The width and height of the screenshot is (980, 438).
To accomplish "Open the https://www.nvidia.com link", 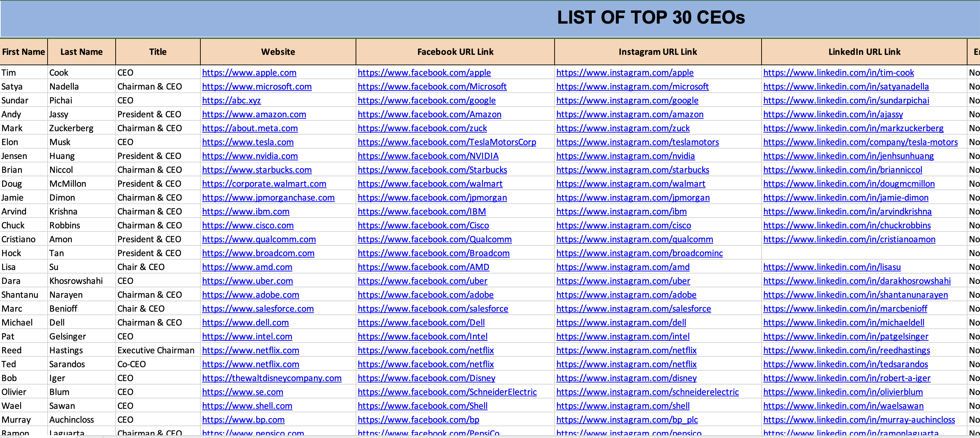I will (x=250, y=156).
